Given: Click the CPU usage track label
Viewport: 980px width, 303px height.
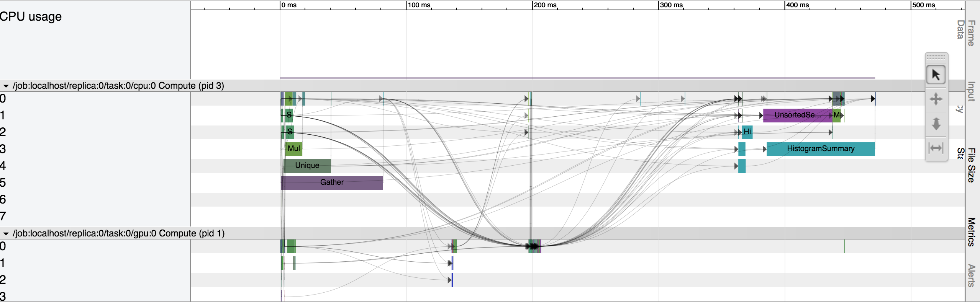Looking at the screenshot, I should (x=31, y=17).
